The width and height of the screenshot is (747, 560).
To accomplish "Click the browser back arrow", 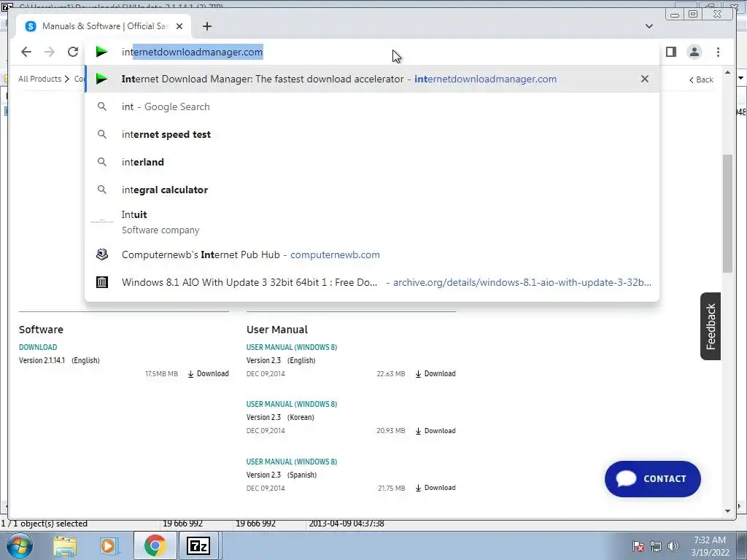I will point(26,52).
